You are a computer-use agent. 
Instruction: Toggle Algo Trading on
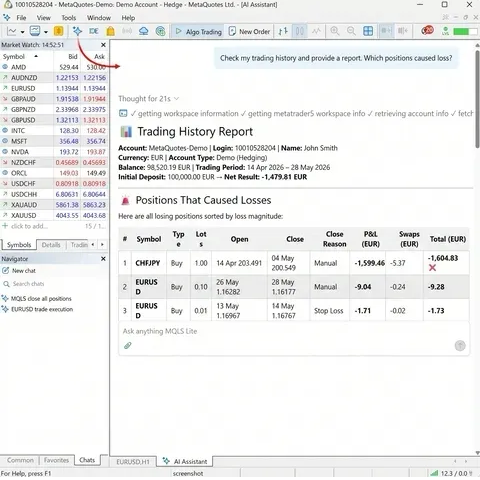pyautogui.click(x=198, y=32)
